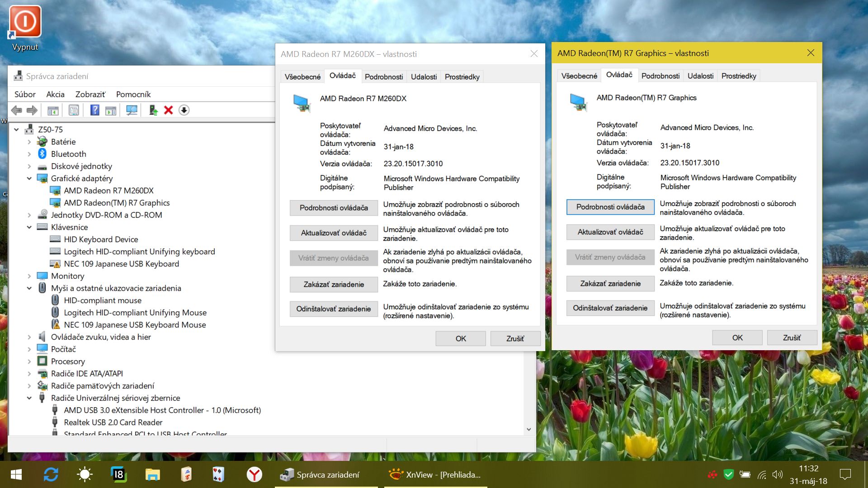
Task: Switch to Podrobnosti tab in R7 Graphics dialog
Action: [660, 76]
